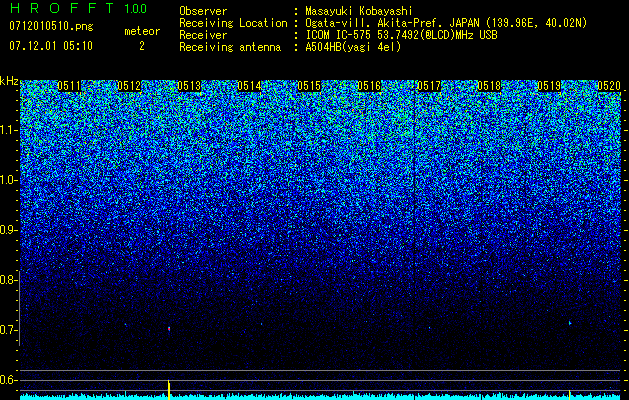Click the date 07.12.01 05:10
This screenshot has width=629, height=400.
(51, 46)
